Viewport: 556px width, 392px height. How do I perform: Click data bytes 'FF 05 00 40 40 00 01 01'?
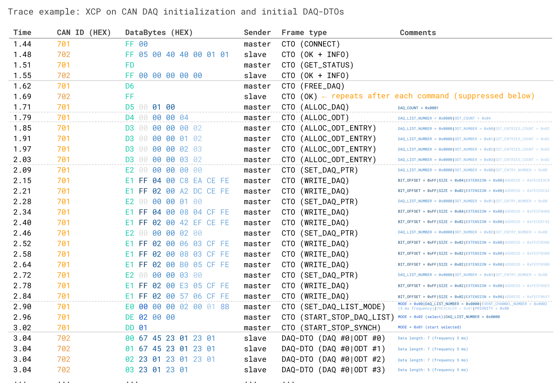(177, 55)
